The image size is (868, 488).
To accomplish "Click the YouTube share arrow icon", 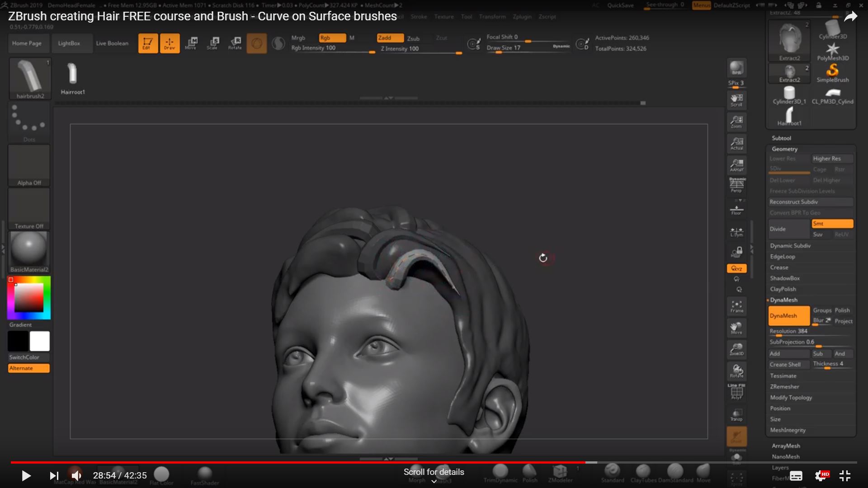I will click(x=850, y=17).
